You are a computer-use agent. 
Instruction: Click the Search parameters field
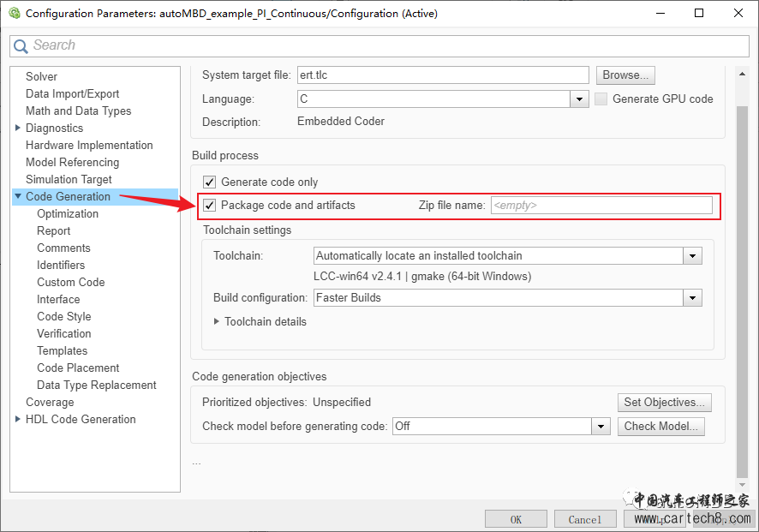tap(379, 46)
